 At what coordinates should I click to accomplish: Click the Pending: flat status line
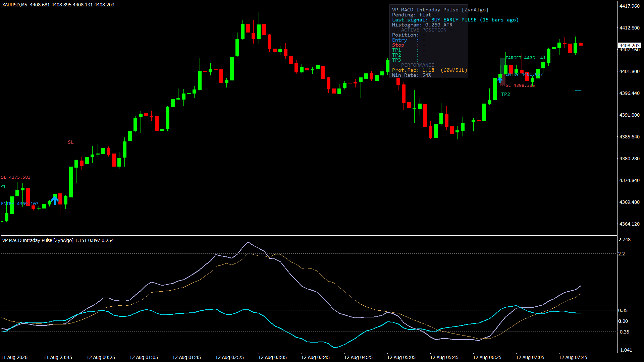click(411, 15)
